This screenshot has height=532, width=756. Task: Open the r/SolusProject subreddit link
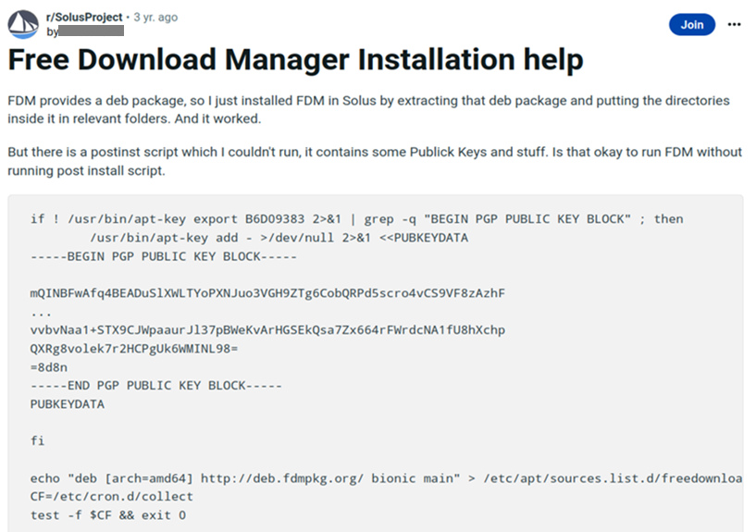[x=84, y=18]
